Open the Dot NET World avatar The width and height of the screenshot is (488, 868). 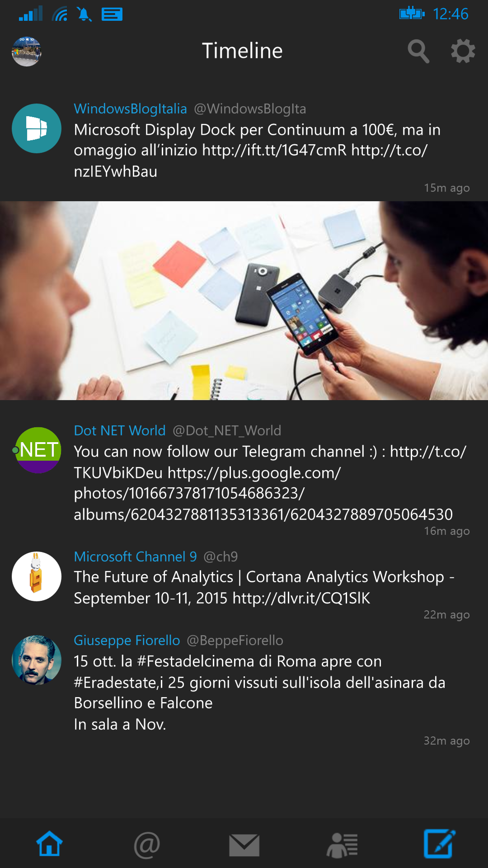[38, 450]
